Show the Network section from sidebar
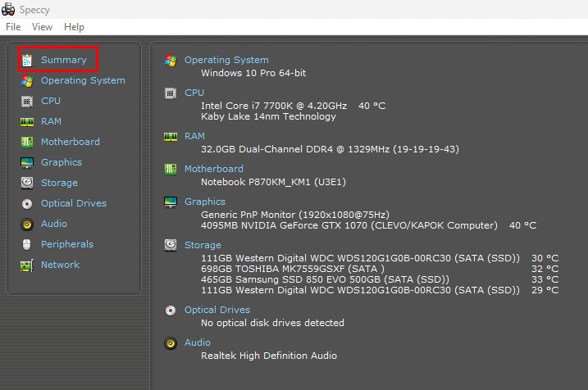This screenshot has height=390, width=588. point(60,265)
